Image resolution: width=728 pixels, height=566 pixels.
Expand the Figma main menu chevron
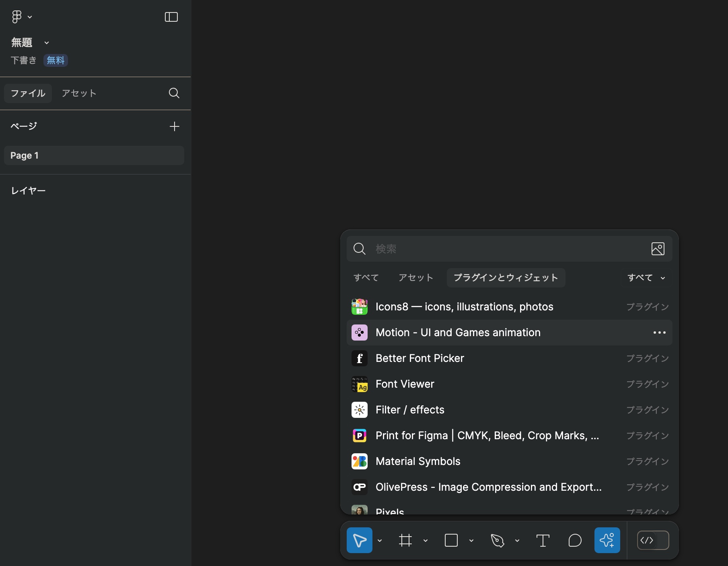pos(30,17)
